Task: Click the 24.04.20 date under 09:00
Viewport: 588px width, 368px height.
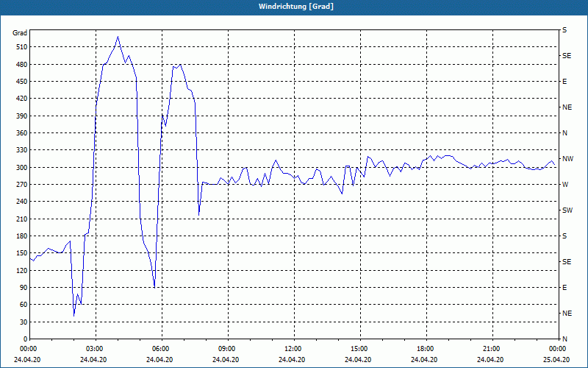Action: click(x=226, y=359)
